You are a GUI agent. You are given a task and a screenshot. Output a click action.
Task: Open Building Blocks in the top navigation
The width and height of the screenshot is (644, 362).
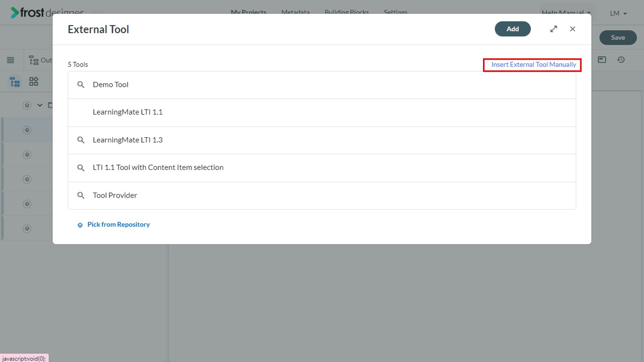point(347,12)
